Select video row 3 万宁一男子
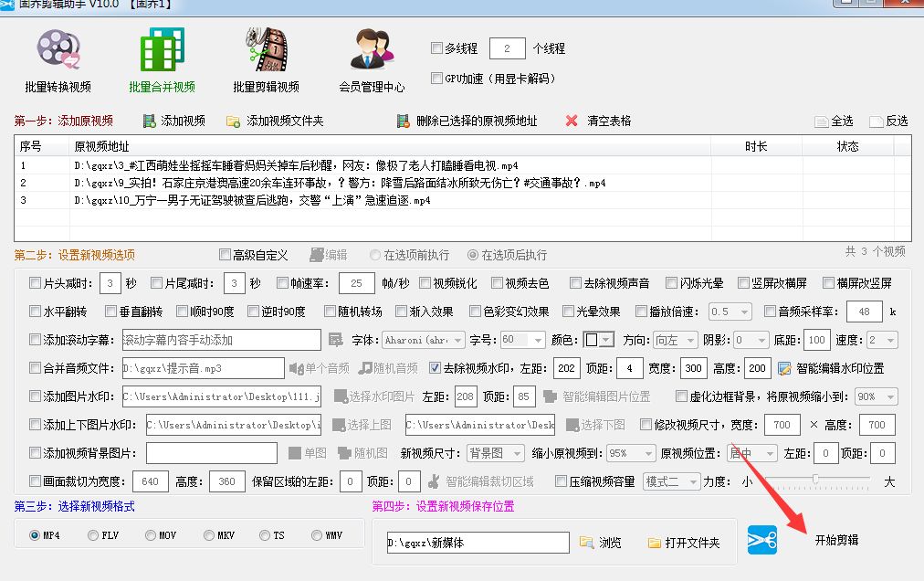Viewport: 924px width, 581px height. tap(463, 201)
